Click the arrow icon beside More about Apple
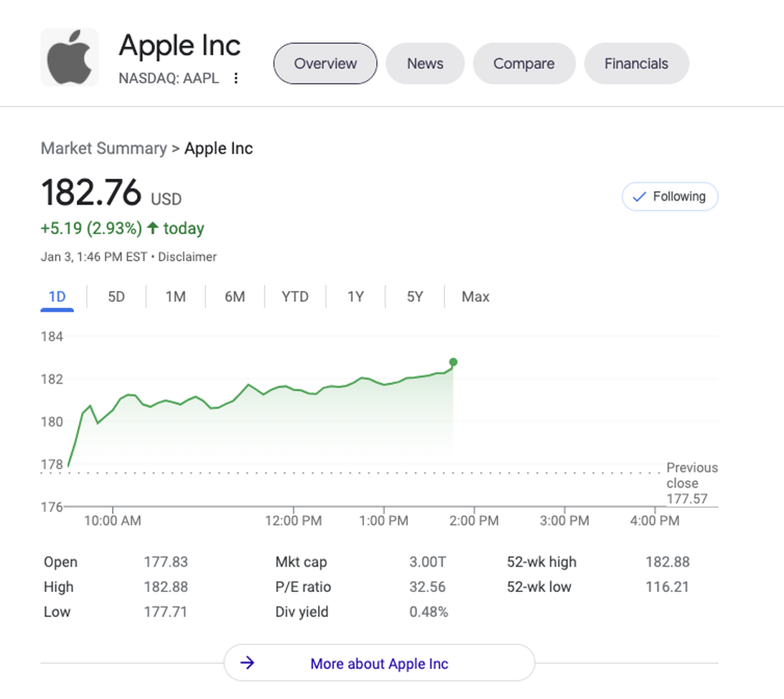784x699 pixels. tap(248, 662)
